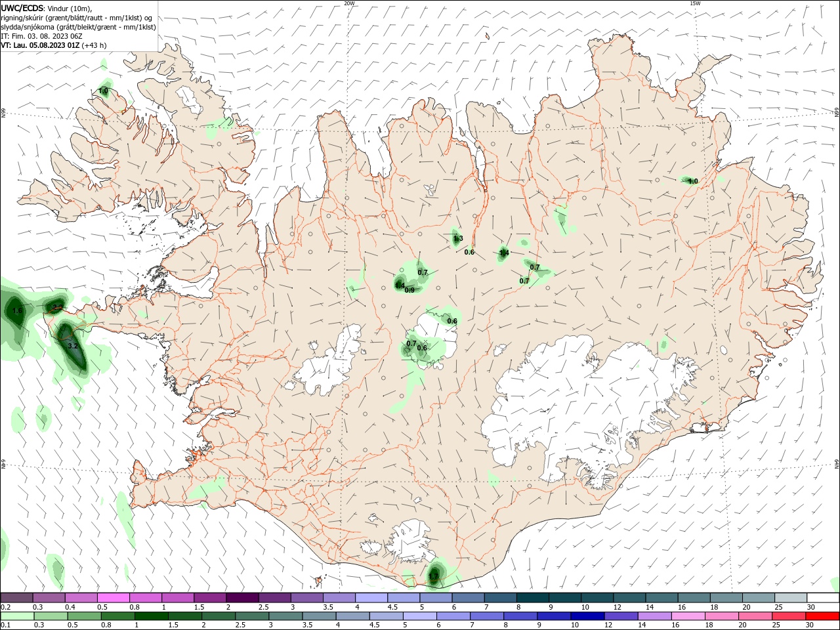Select the first upper-legend swatch at 0.2
The height and width of the screenshot is (630, 840).
16,598
